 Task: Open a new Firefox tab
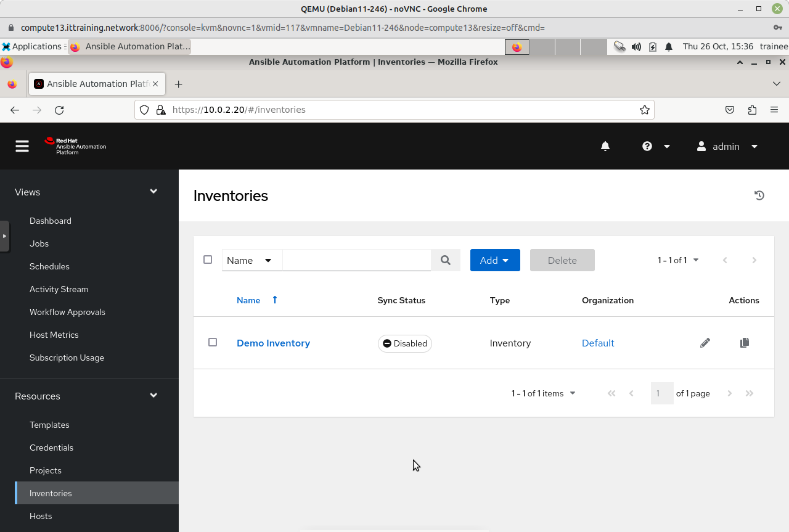click(178, 84)
